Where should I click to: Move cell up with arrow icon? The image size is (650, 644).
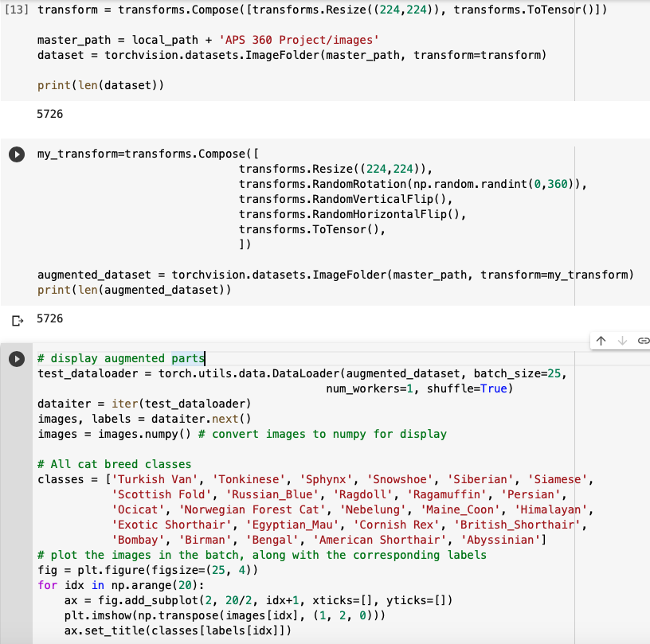(x=601, y=341)
